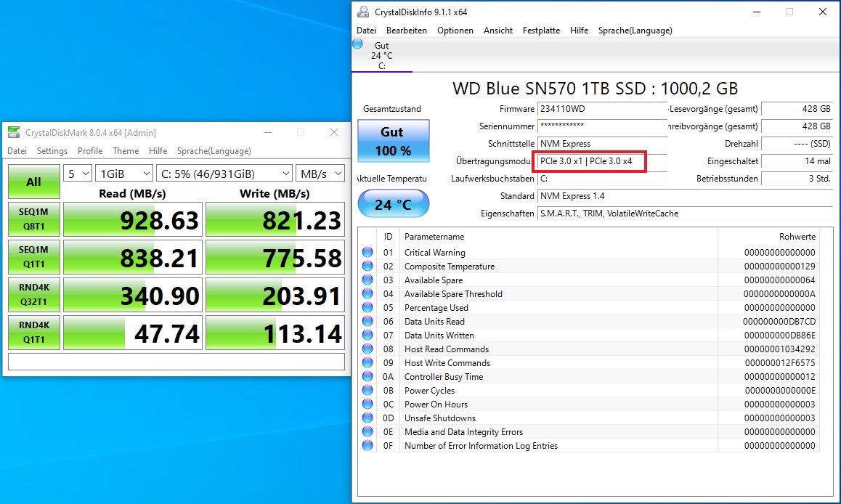This screenshot has height=504, width=841.
Task: Open Optionen menu in CrystalDiskInfo
Action: pos(455,31)
